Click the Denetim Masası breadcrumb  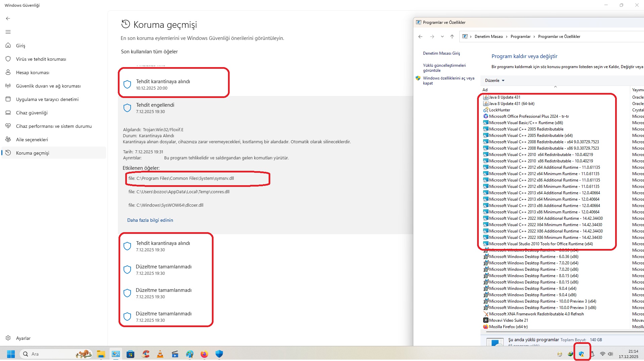click(x=489, y=37)
